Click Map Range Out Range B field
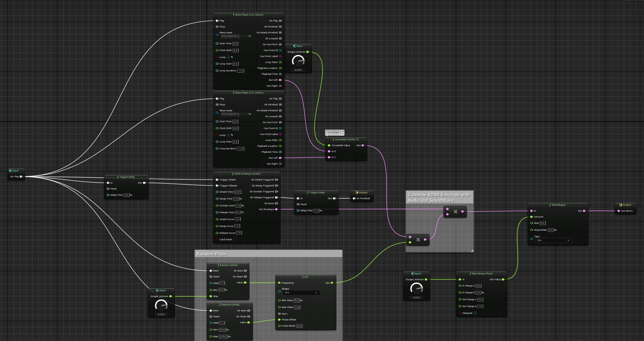644x341 pixels. [x=480, y=306]
